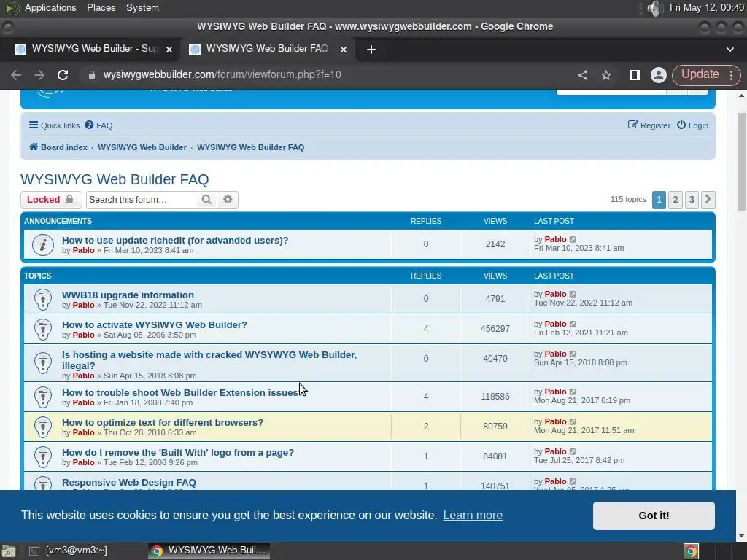This screenshot has width=747, height=560.
Task: Bookmark this page with the star
Action: coord(606,75)
